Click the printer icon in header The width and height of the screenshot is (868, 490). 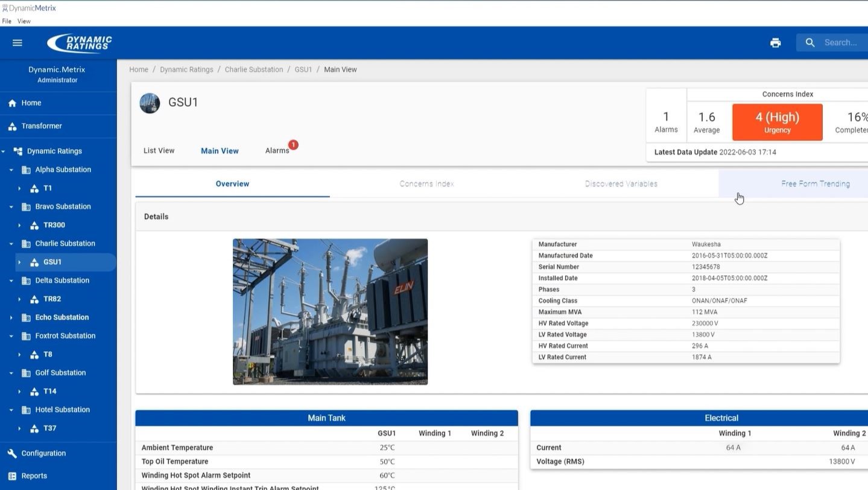click(x=775, y=42)
